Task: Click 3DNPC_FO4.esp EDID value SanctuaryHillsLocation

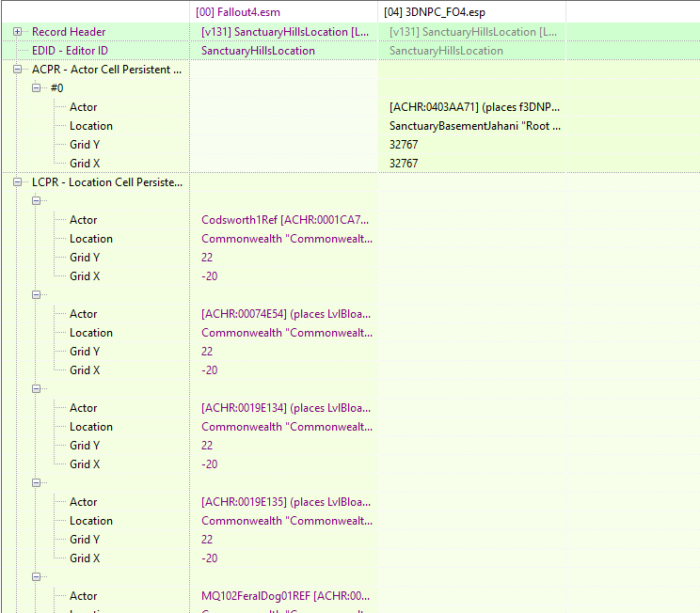Action: pyautogui.click(x=446, y=51)
